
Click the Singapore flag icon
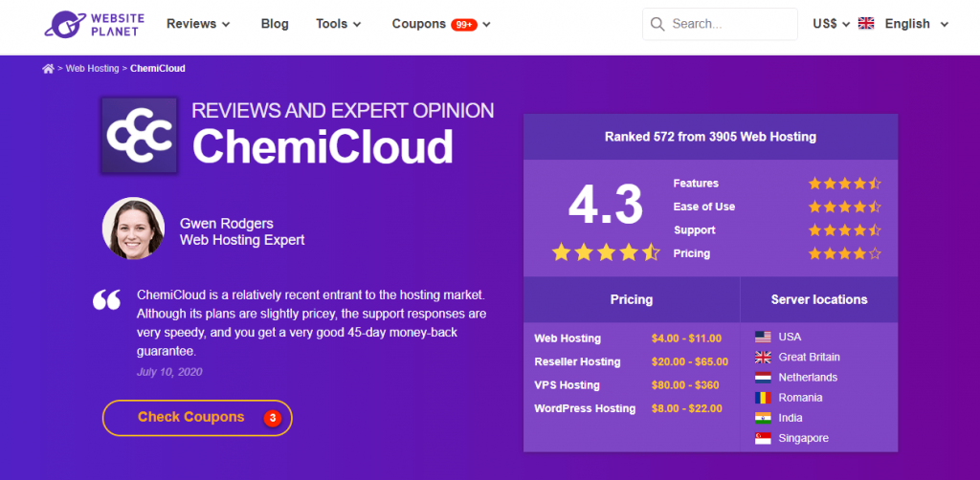[763, 438]
